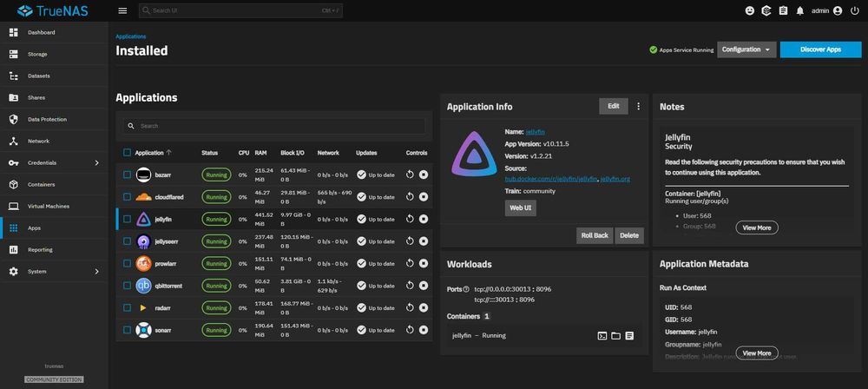
Task: Expand Notes with View More
Action: pos(757,227)
